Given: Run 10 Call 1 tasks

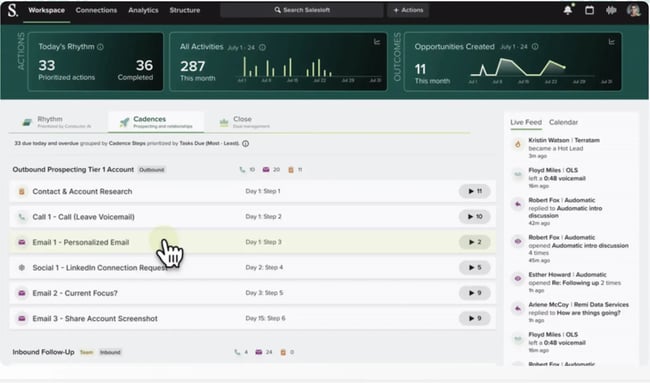Looking at the screenshot, I should (x=475, y=217).
